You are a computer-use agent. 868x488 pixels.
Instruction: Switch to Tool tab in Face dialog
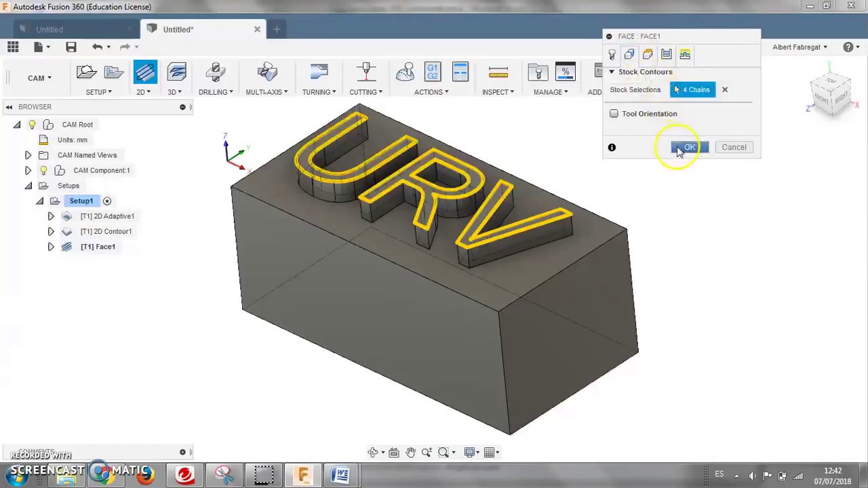(612, 54)
